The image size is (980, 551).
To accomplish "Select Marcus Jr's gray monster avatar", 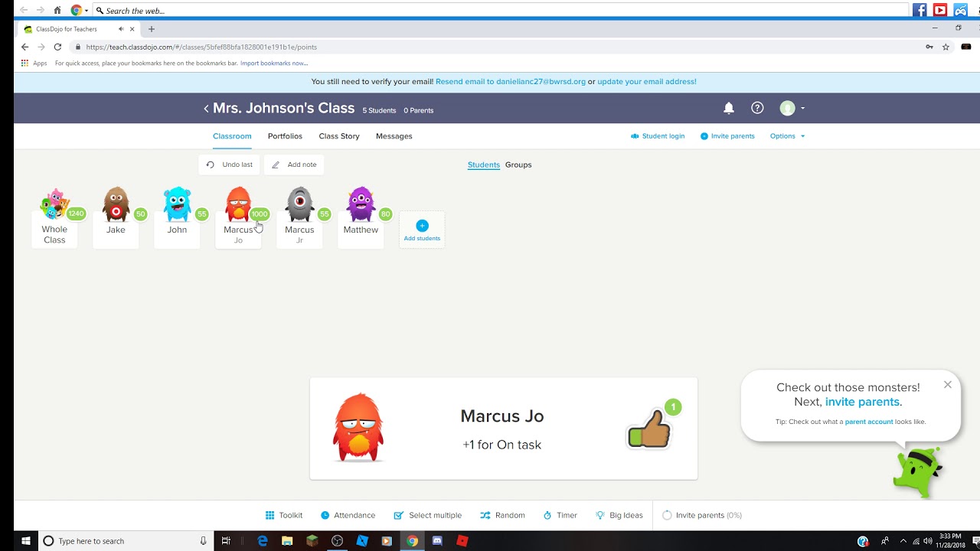I will coord(299,204).
